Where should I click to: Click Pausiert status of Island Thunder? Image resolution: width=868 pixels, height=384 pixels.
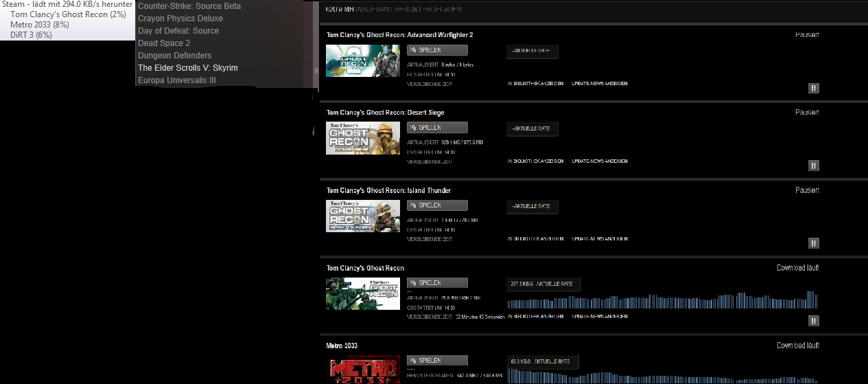[807, 190]
